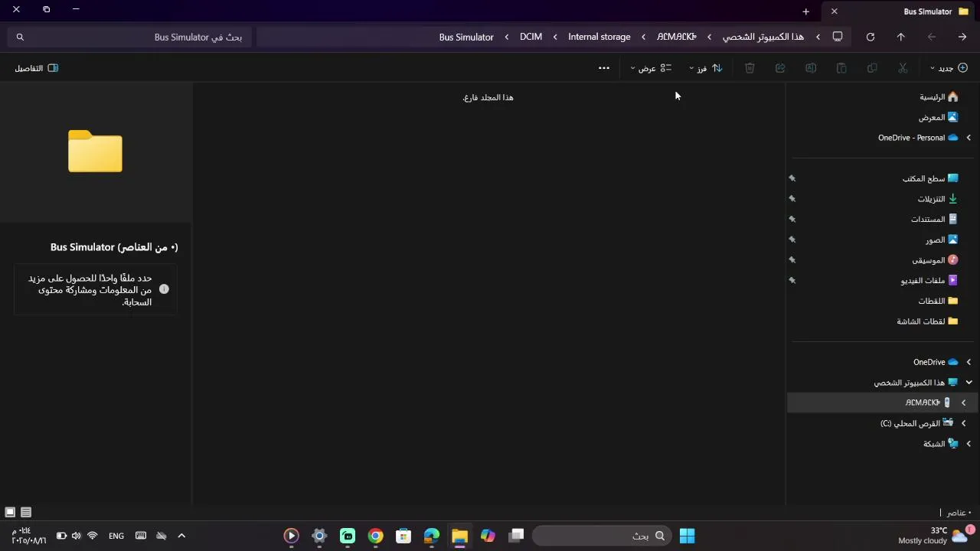Click the cut scissors icon in toolbar
Image resolution: width=980 pixels, height=551 pixels.
click(x=903, y=68)
